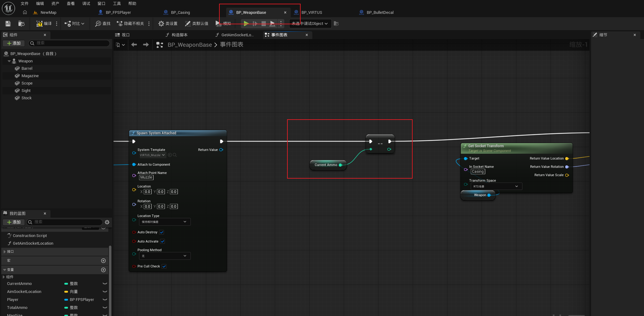Switch to the BP_VIRTUS tab
Image resolution: width=644 pixels, height=316 pixels.
click(x=312, y=13)
